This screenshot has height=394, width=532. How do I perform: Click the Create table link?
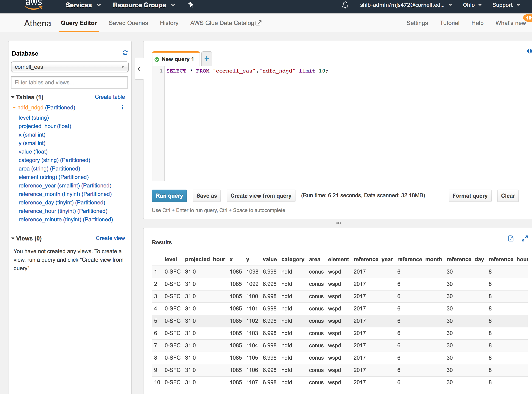tap(110, 97)
